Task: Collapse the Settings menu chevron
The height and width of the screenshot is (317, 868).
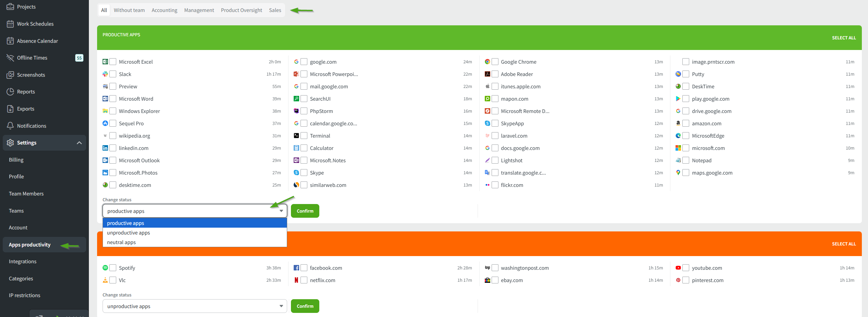Action: coord(79,143)
